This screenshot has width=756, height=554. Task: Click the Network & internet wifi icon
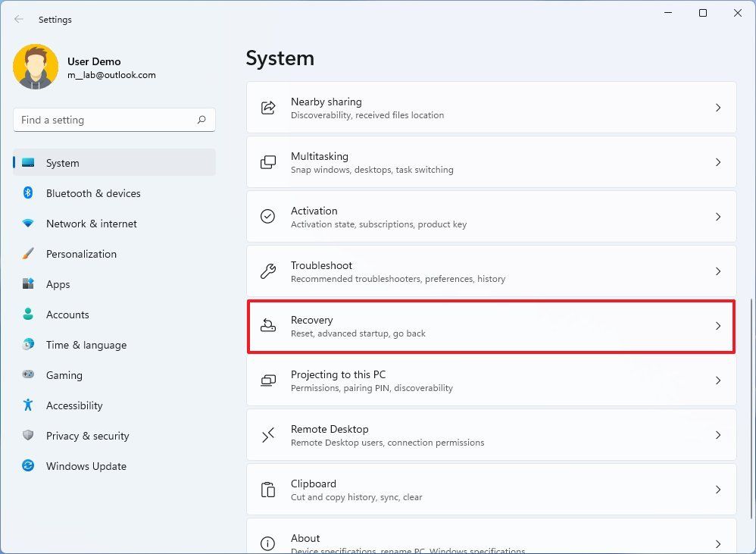[28, 224]
